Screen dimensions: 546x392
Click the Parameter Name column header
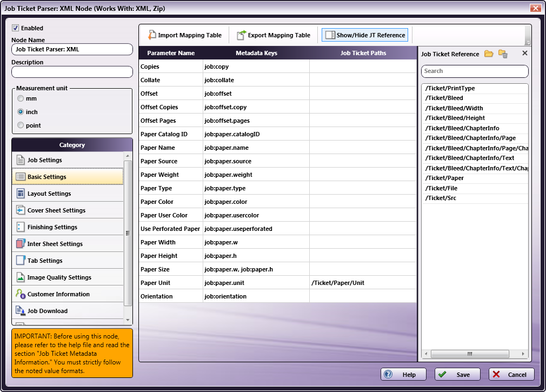171,53
